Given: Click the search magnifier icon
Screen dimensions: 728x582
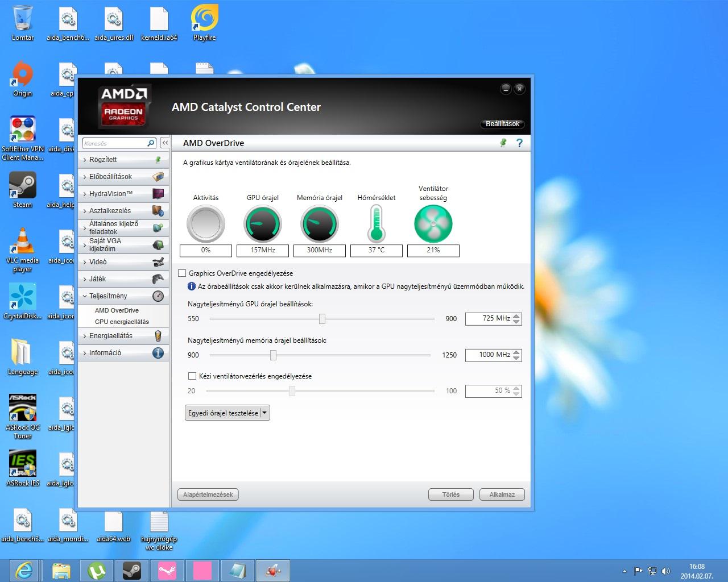Looking at the screenshot, I should tap(151, 143).
